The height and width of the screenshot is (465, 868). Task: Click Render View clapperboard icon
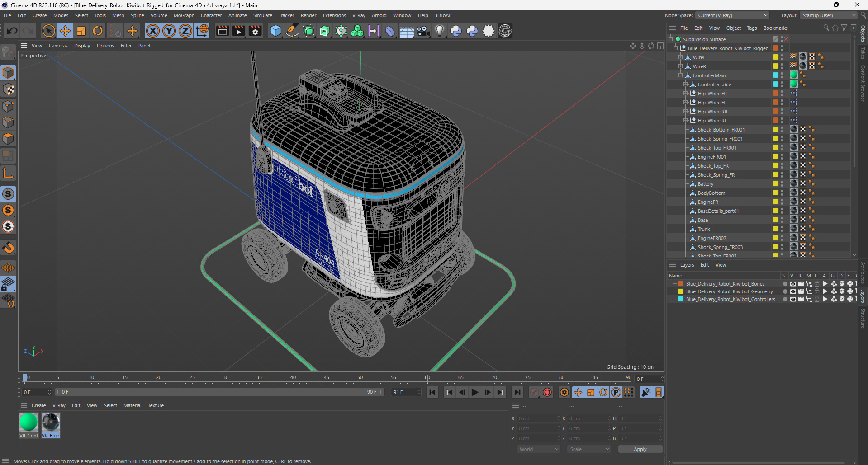click(x=222, y=31)
